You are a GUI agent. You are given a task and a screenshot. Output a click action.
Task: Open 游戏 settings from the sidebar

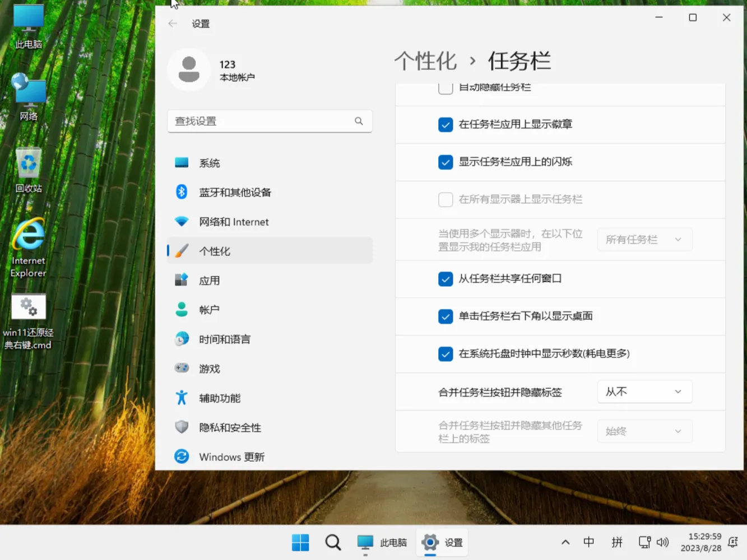(210, 368)
